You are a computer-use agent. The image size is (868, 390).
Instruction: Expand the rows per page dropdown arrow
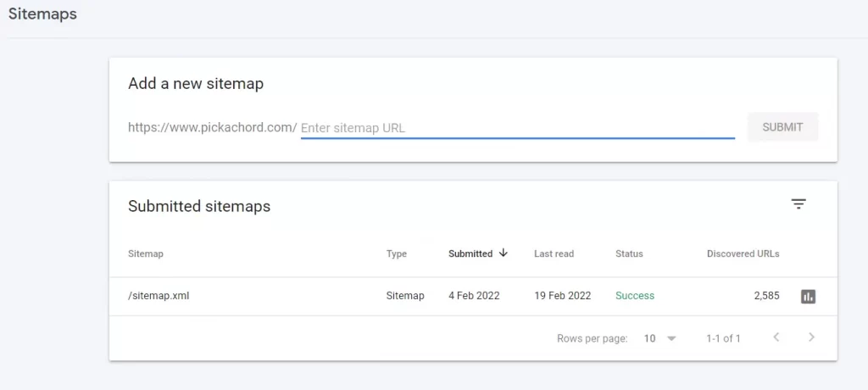[x=671, y=338]
